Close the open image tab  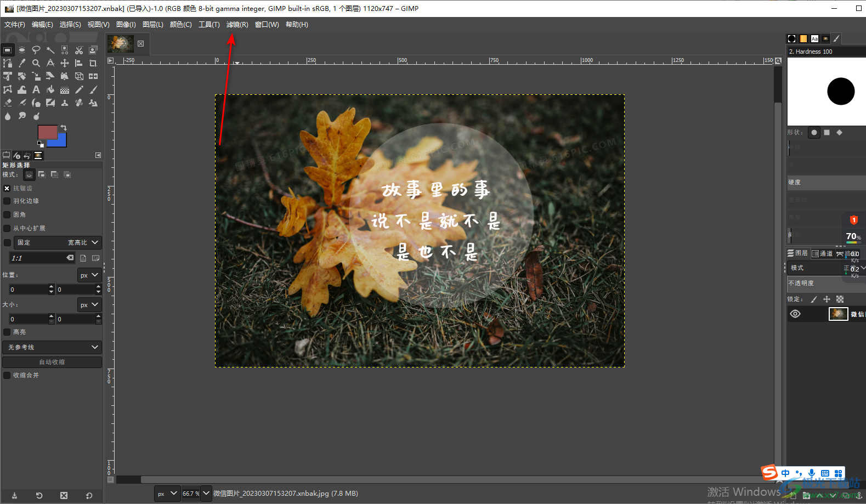point(141,44)
